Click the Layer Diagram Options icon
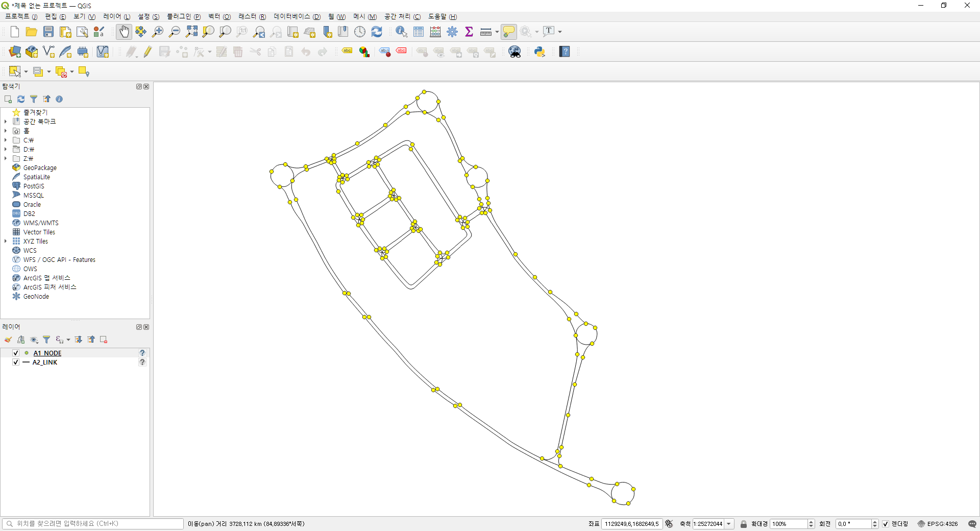 364,52
